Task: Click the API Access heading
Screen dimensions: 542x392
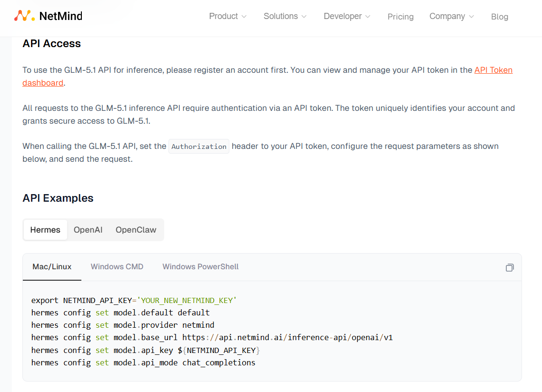Action: (x=51, y=44)
